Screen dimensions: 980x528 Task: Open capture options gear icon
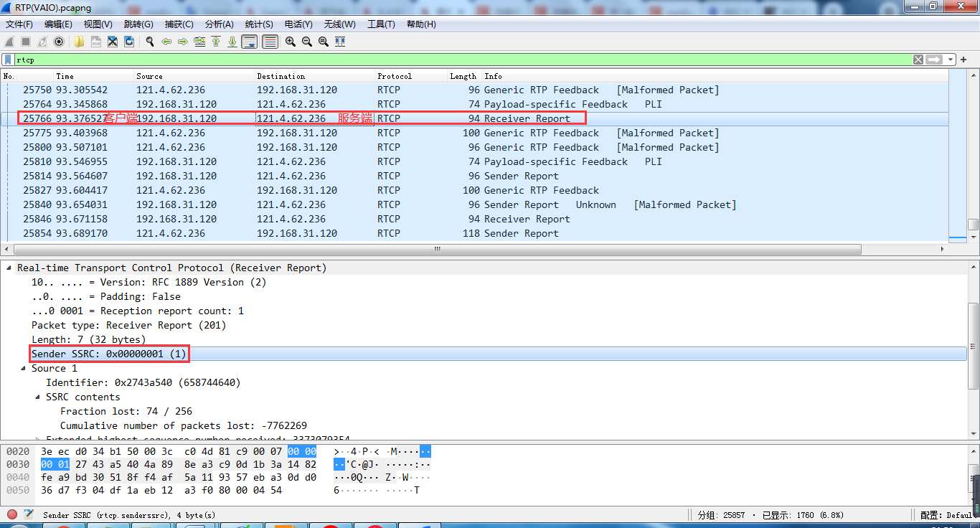click(x=59, y=42)
